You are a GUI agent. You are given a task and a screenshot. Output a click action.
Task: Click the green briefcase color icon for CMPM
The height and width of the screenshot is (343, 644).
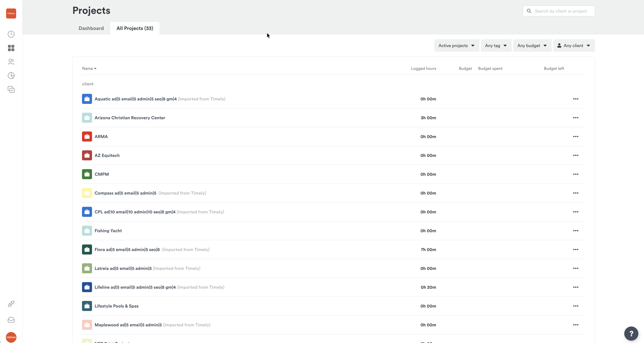(x=87, y=174)
